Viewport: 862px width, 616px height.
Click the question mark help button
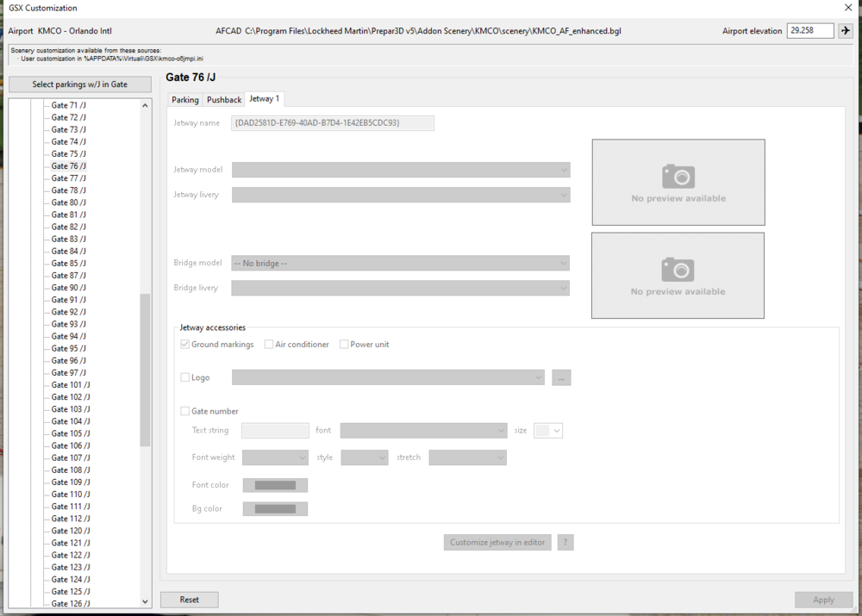point(565,542)
